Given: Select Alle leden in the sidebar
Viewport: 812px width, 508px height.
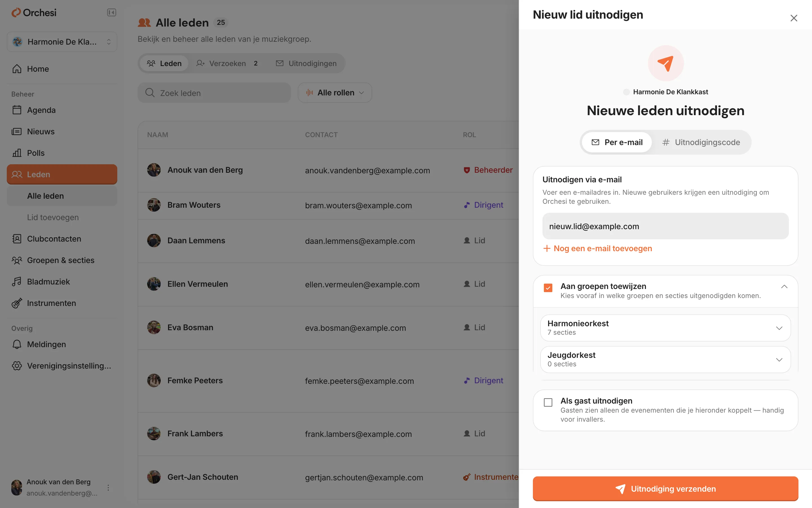Looking at the screenshot, I should pyautogui.click(x=62, y=196).
